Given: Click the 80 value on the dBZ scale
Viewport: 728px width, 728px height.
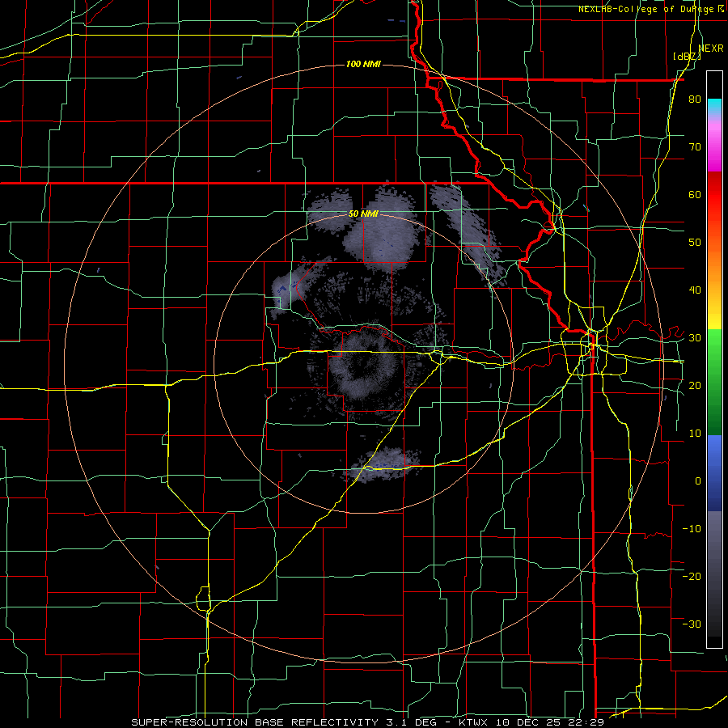Looking at the screenshot, I should pyautogui.click(x=695, y=99).
